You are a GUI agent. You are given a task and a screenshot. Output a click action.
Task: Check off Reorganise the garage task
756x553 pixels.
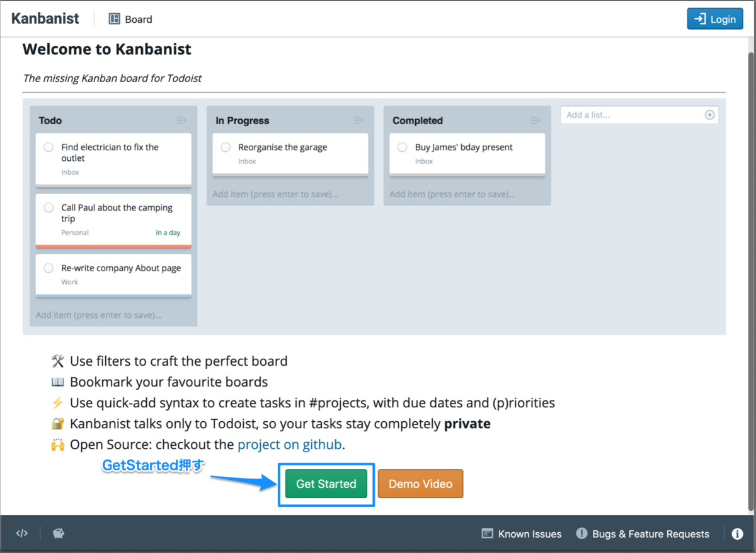(x=226, y=148)
